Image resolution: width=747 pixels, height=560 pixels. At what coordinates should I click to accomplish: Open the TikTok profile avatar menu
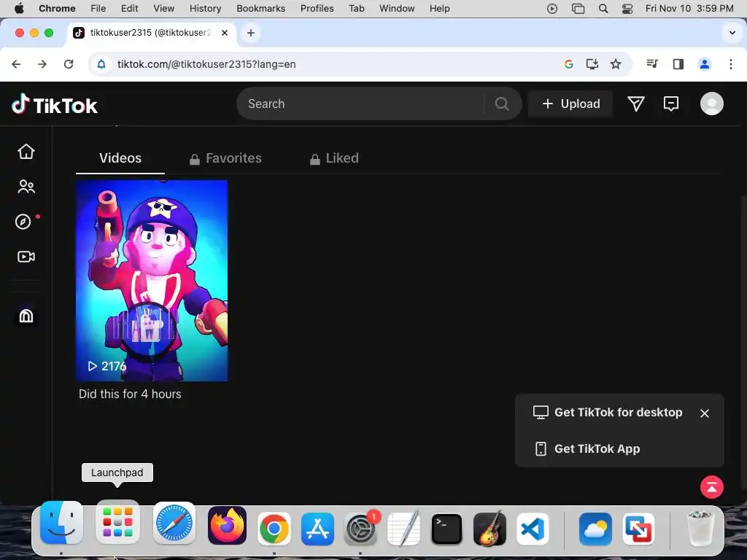pos(712,104)
